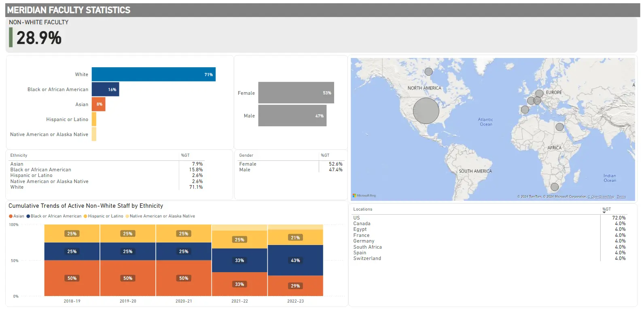The image size is (644, 309).
Task: Open the OpenStreetMap attribution link on the map
Action: [601, 197]
